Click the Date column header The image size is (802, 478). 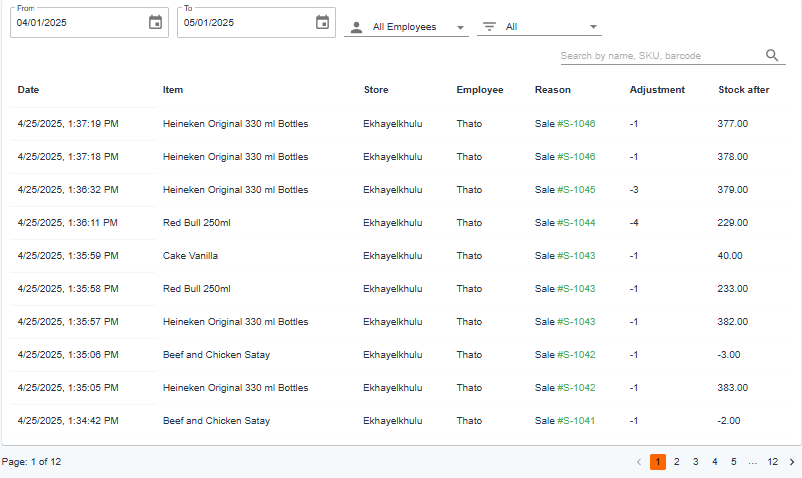28,89
